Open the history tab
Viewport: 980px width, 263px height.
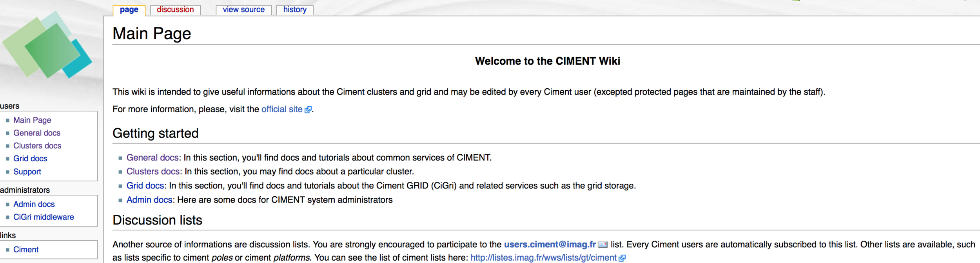295,10
